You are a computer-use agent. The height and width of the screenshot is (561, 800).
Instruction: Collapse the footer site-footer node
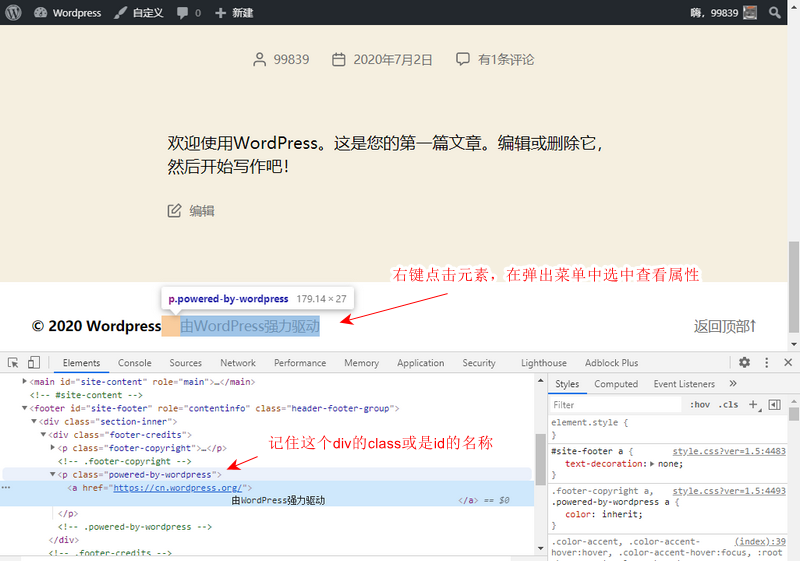pyautogui.click(x=24, y=408)
